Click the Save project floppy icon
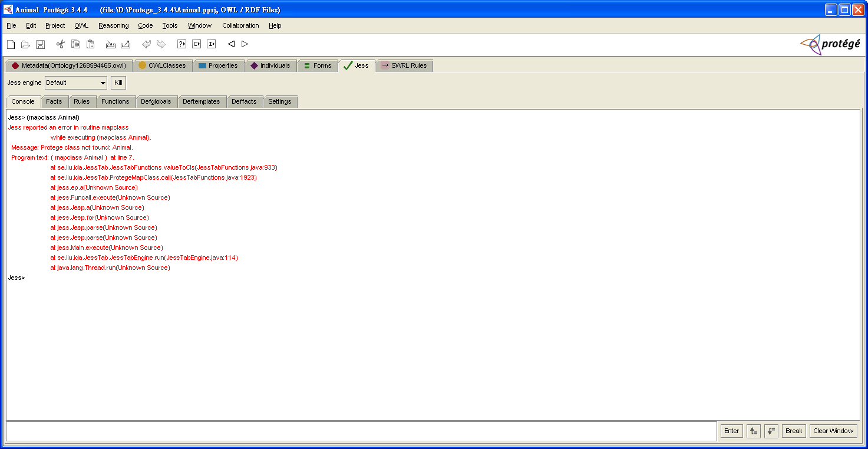The height and width of the screenshot is (449, 868). click(41, 44)
